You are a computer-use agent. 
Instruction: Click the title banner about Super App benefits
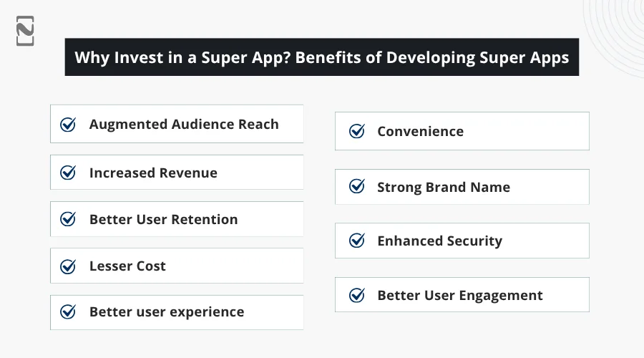pos(322,57)
